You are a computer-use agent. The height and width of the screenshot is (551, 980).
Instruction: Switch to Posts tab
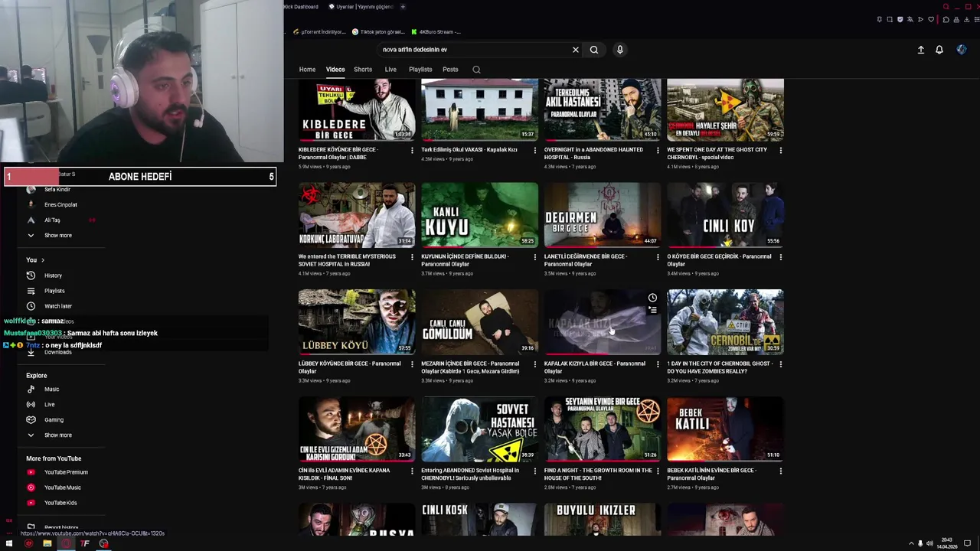point(450,70)
